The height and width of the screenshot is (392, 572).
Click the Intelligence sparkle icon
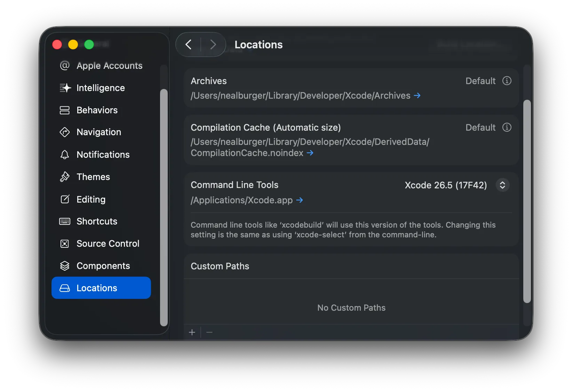pos(65,88)
